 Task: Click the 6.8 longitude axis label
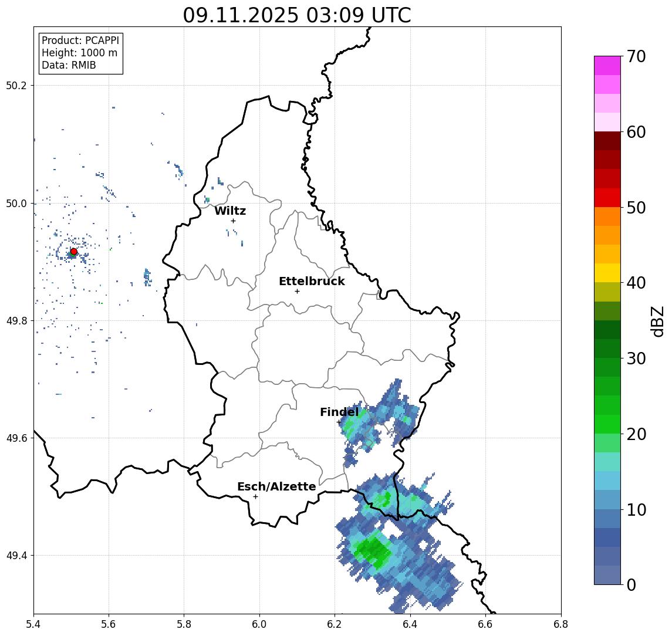561,624
